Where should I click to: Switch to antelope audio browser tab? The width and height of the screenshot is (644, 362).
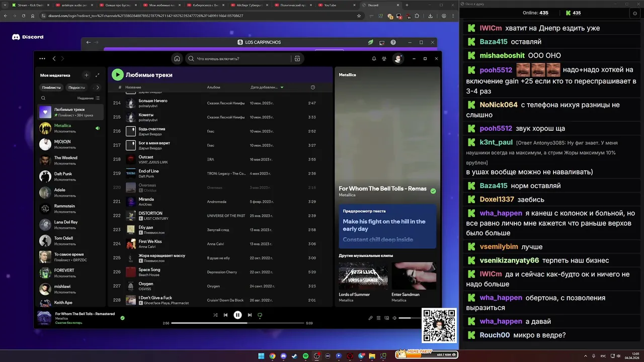[x=75, y=5]
